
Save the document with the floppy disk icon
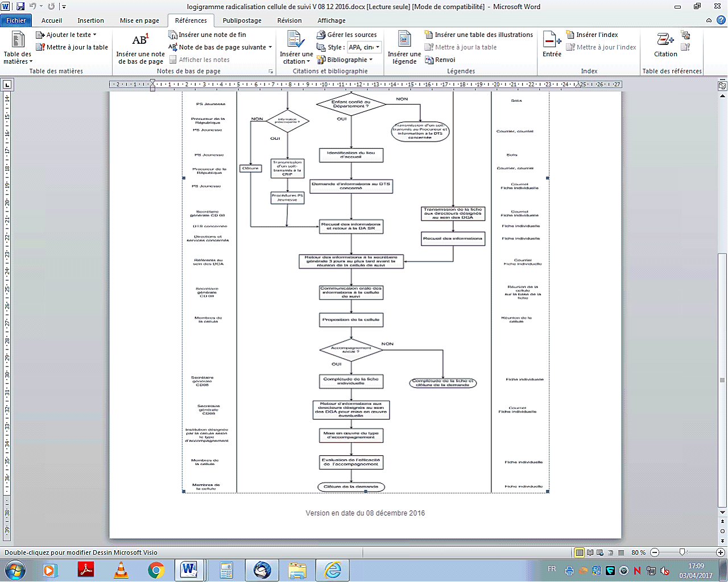(x=20, y=6)
